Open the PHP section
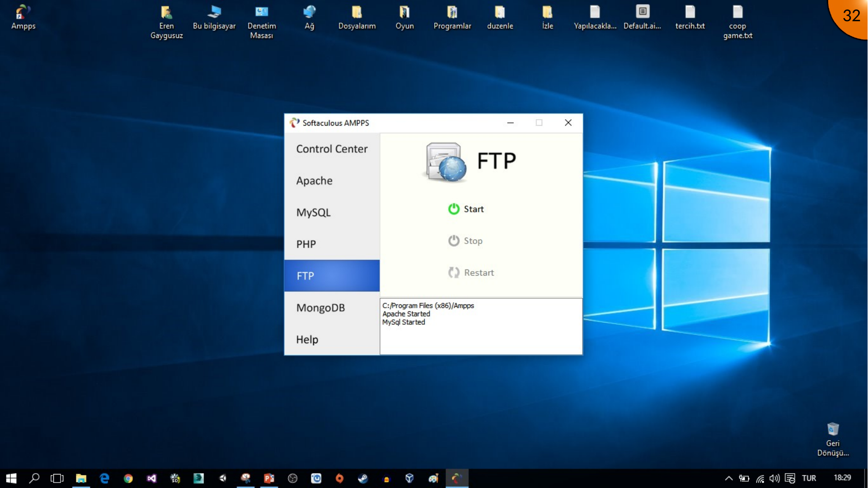The height and width of the screenshot is (488, 868). point(332,244)
